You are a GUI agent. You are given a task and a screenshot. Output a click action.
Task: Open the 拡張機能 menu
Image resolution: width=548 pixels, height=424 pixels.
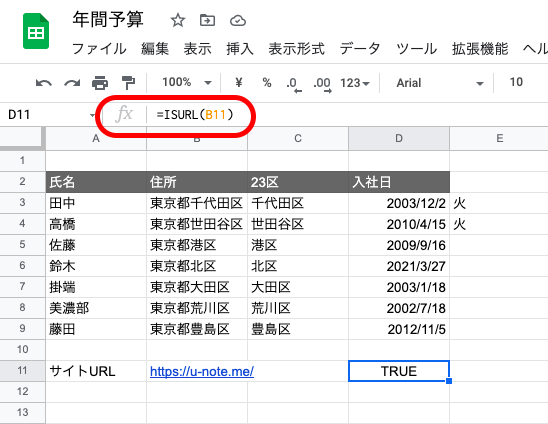click(x=480, y=49)
